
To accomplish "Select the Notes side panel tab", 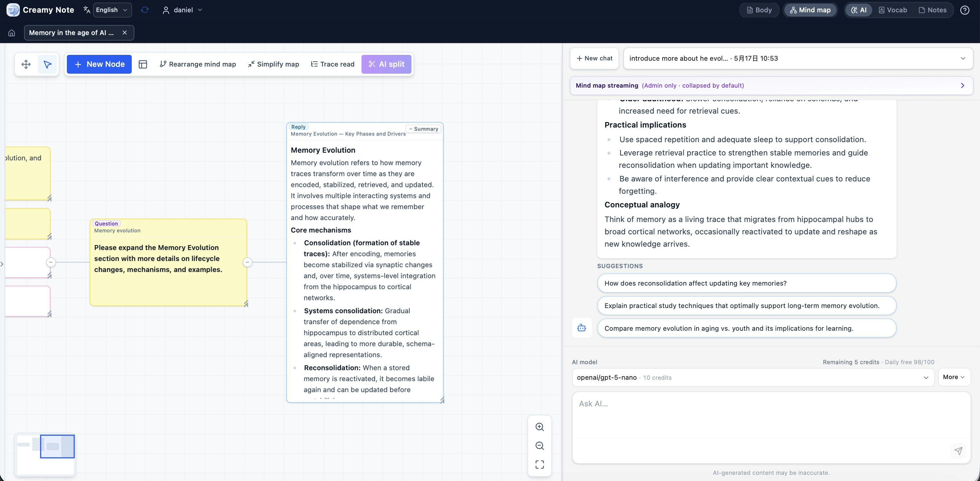I will click(932, 10).
